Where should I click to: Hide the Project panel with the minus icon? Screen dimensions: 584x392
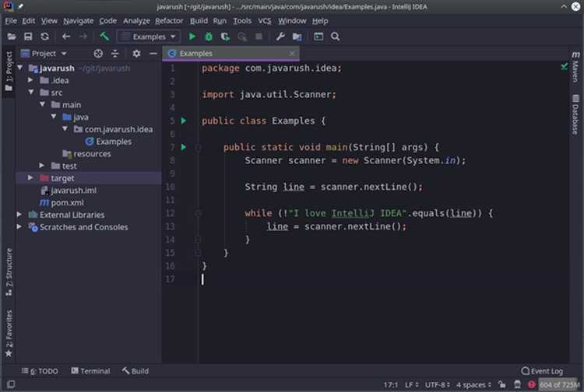pyautogui.click(x=153, y=54)
